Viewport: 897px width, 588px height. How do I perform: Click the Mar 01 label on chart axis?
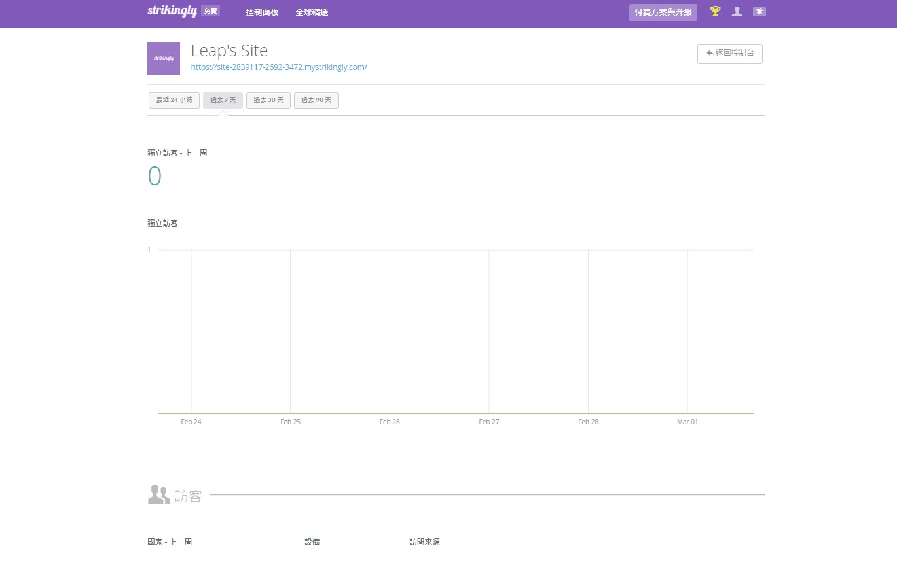(687, 422)
